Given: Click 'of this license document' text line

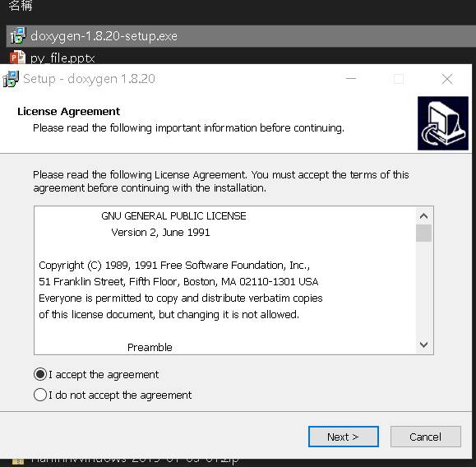Looking at the screenshot, I should pyautogui.click(x=169, y=315).
